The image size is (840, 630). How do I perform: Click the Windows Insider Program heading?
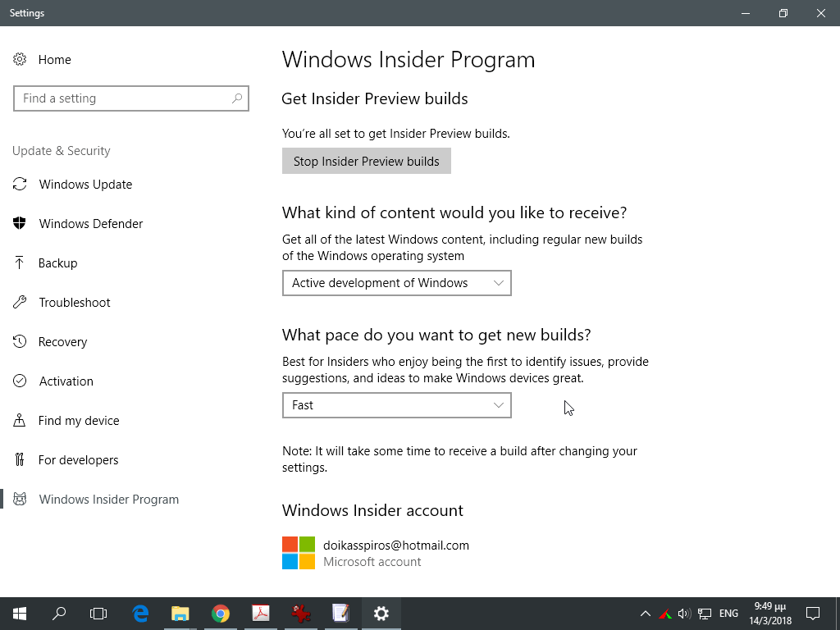[x=409, y=59]
